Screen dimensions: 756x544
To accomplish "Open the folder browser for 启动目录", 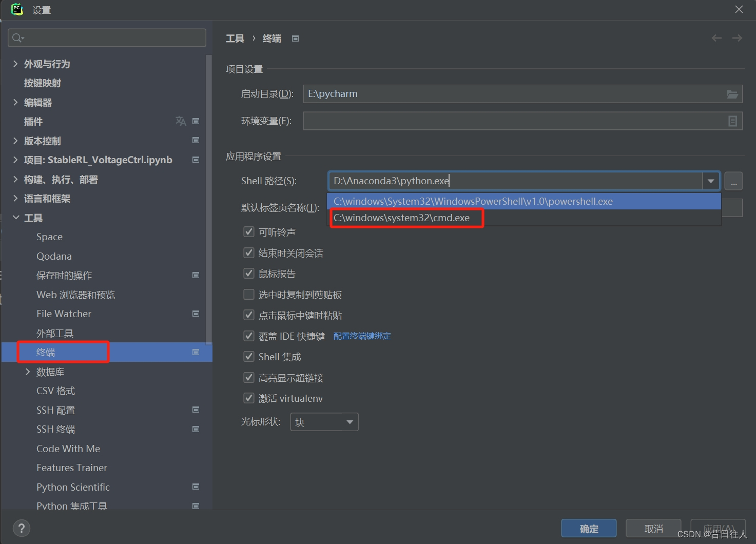I will (x=733, y=93).
